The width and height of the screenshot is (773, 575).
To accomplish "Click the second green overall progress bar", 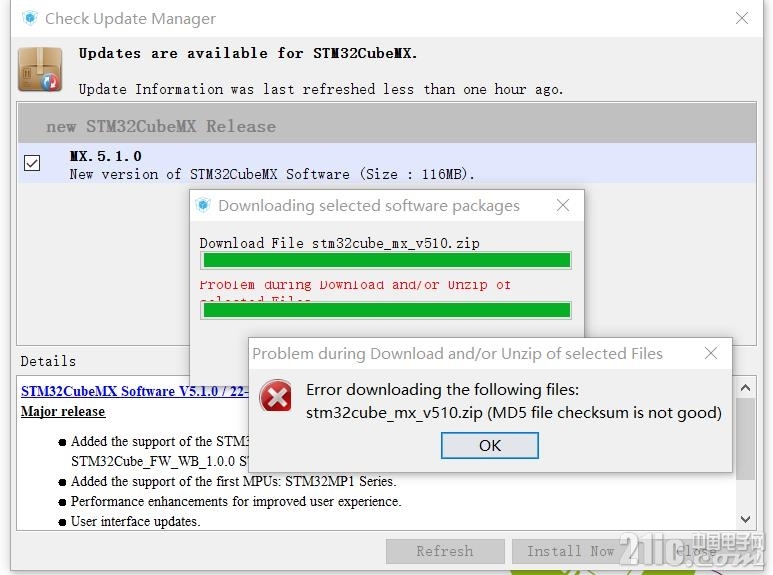I will [x=386, y=310].
